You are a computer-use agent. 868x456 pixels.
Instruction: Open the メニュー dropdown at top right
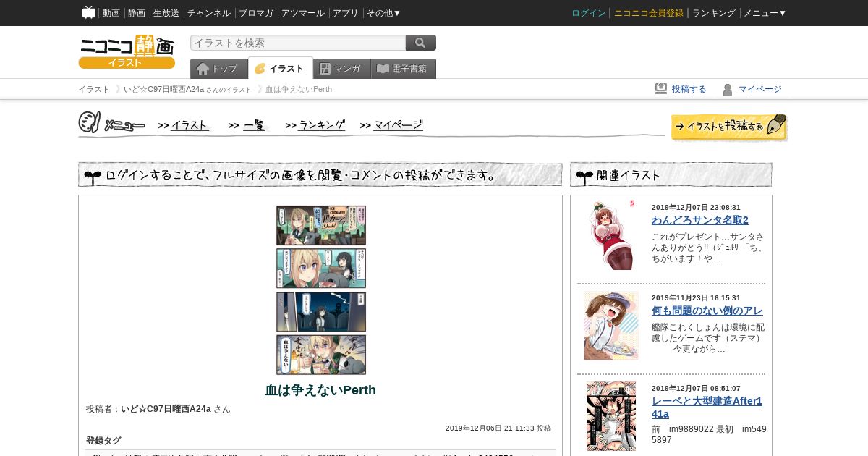click(x=765, y=13)
